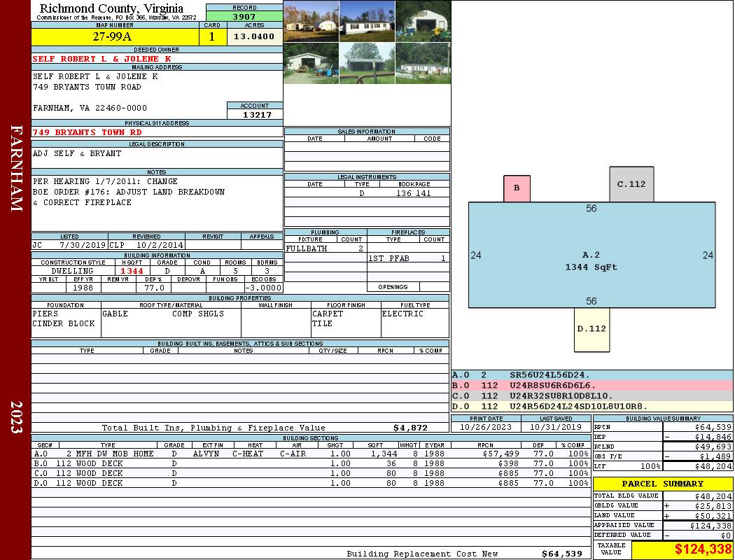The width and height of the screenshot is (735, 560).
Task: Click the FULLBATH plumbing fixture row
Action: 325,248
